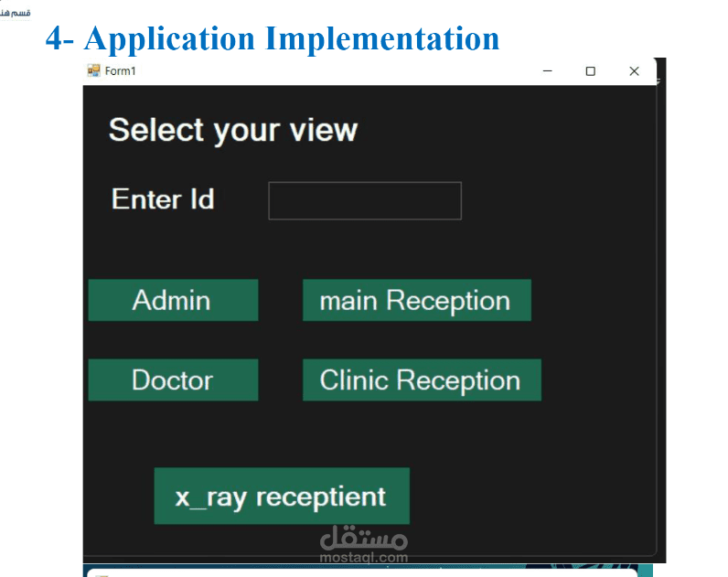Click the '4- Application Implementation' heading

point(273,38)
